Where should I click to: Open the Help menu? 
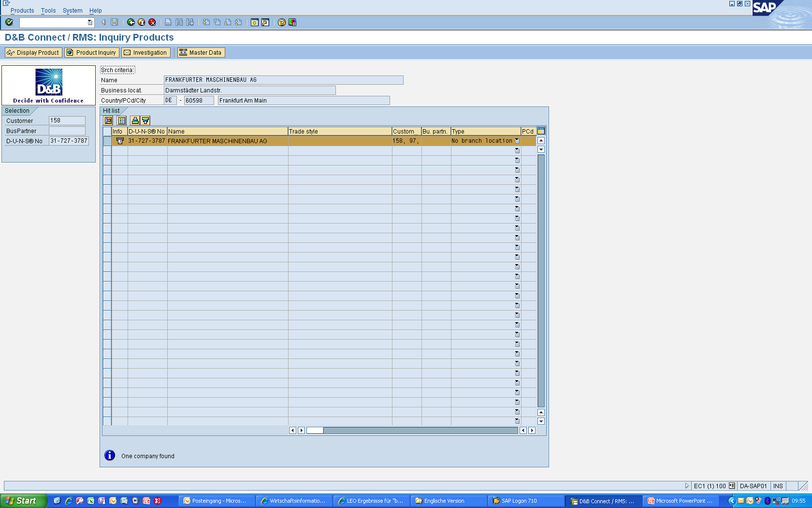[x=96, y=10]
